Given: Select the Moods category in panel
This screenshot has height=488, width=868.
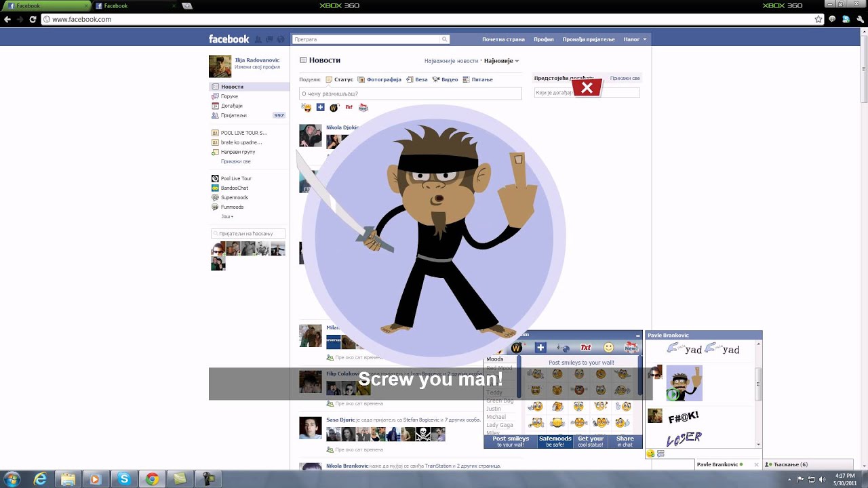Looking at the screenshot, I should [x=495, y=359].
